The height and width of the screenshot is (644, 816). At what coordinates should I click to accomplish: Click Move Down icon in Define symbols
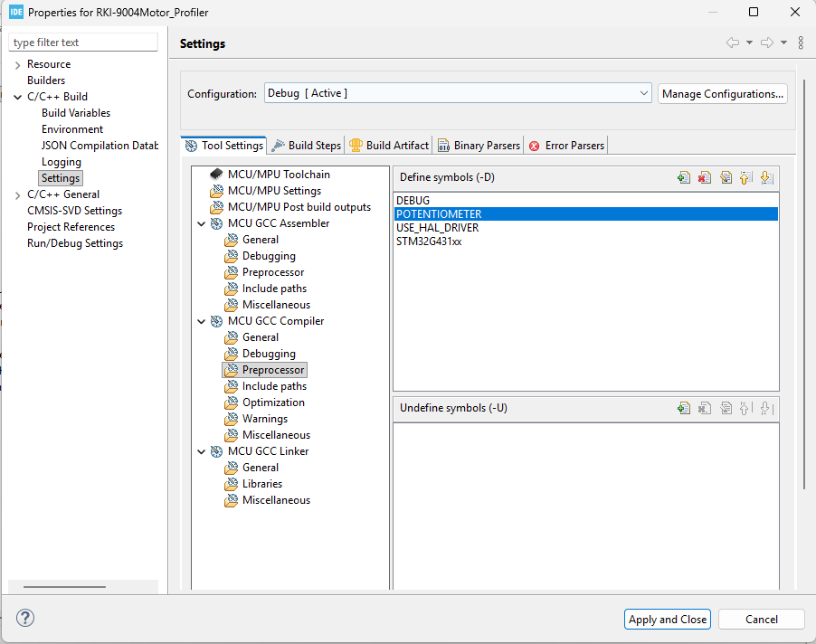(x=766, y=178)
